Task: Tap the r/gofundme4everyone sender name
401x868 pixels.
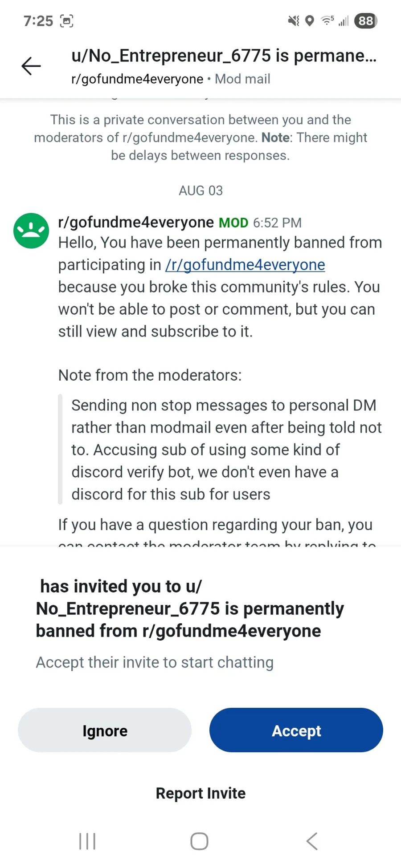Action: [136, 222]
